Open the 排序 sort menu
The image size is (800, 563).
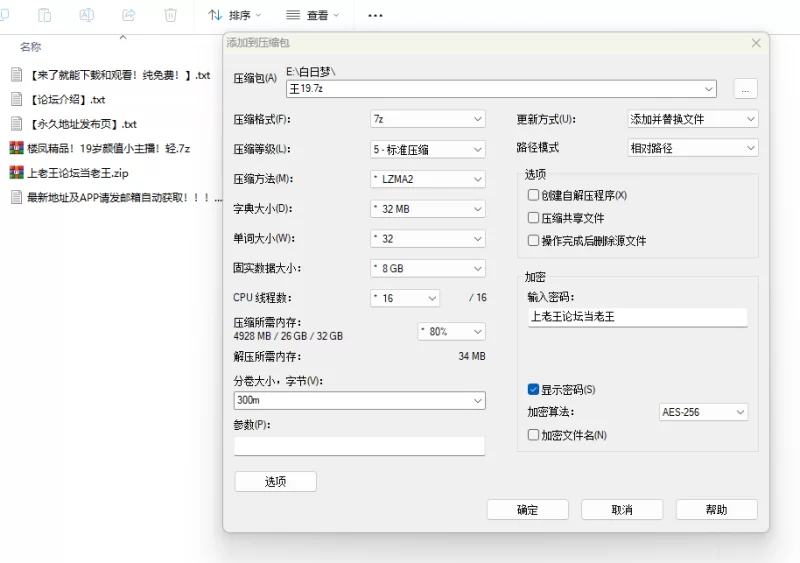[235, 15]
